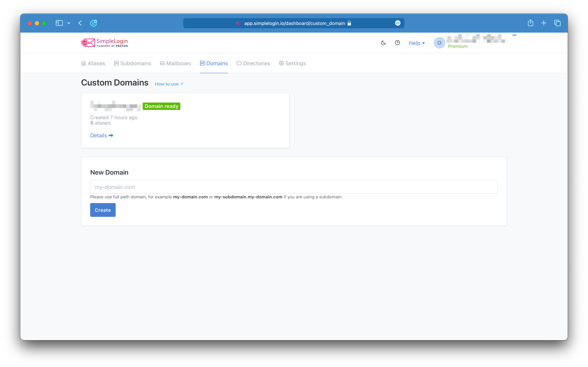Image resolution: width=588 pixels, height=367 pixels.
Task: Open the user profile avatar menu
Action: (x=439, y=43)
